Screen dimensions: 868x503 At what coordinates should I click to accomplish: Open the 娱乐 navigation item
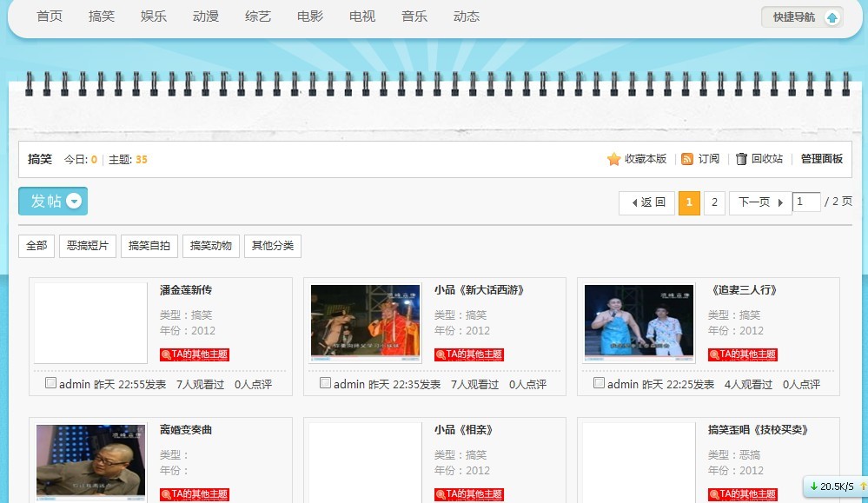click(x=153, y=17)
